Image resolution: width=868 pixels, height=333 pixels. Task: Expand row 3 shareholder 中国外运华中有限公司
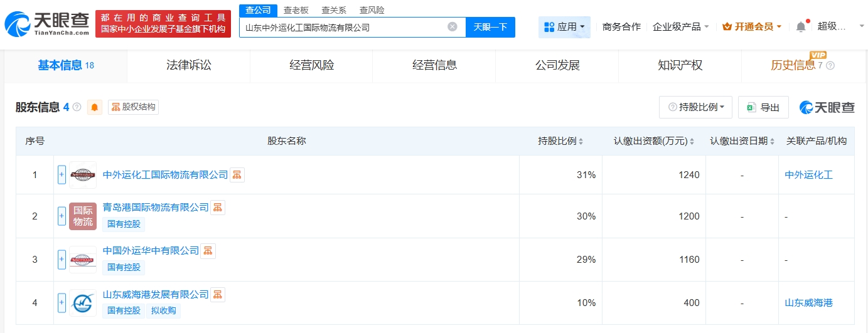coord(62,259)
